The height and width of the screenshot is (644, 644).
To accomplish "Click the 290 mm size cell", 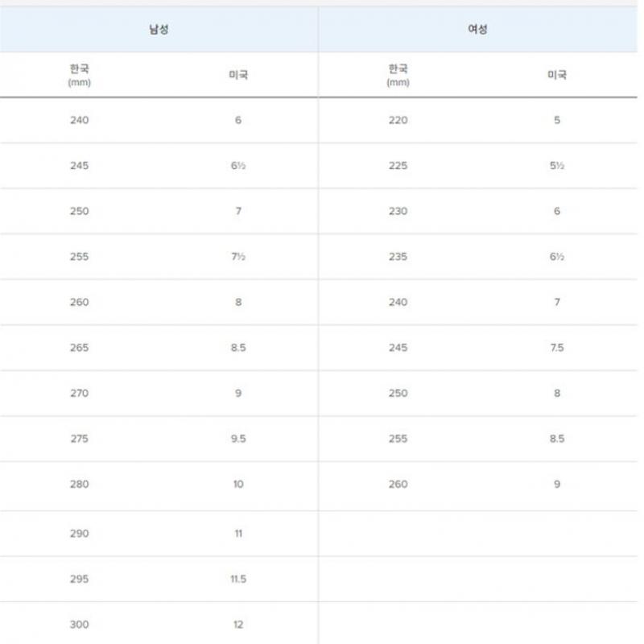I will pos(80,534).
